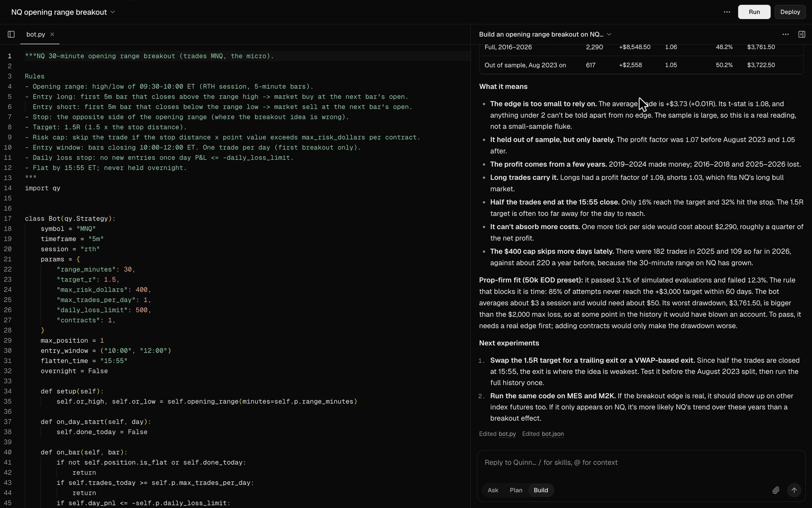Click the 'class Bot(qy.Strategy):' code line

(70, 219)
